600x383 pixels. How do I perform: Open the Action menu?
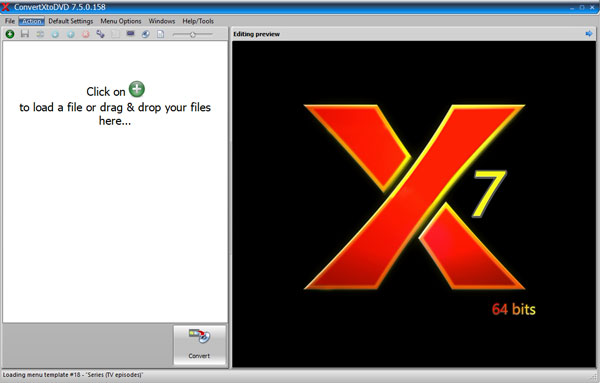(x=32, y=21)
